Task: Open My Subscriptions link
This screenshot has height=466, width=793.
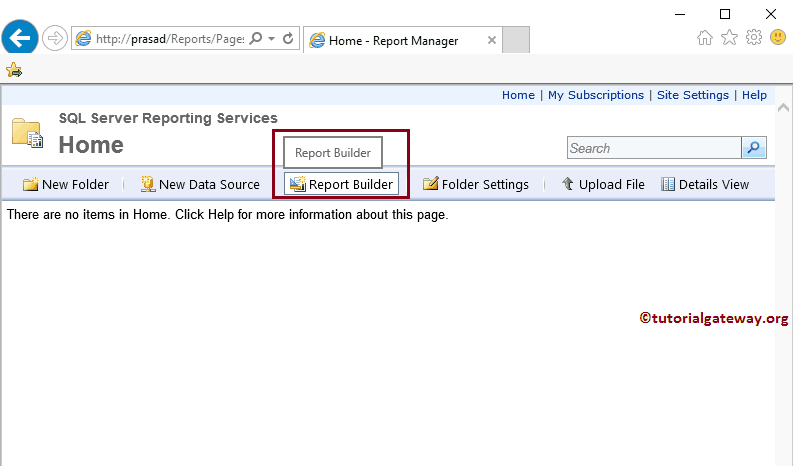Action: pos(596,95)
